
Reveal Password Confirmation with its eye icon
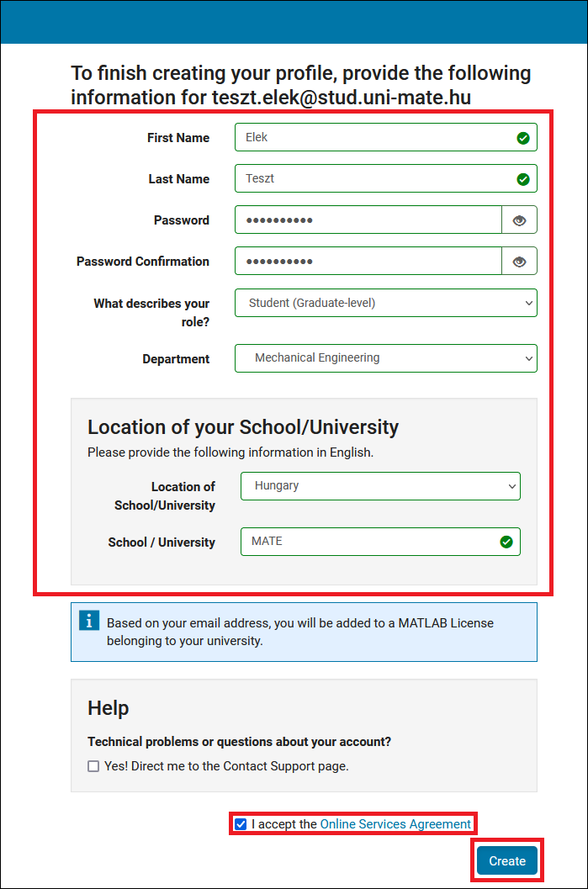(519, 262)
